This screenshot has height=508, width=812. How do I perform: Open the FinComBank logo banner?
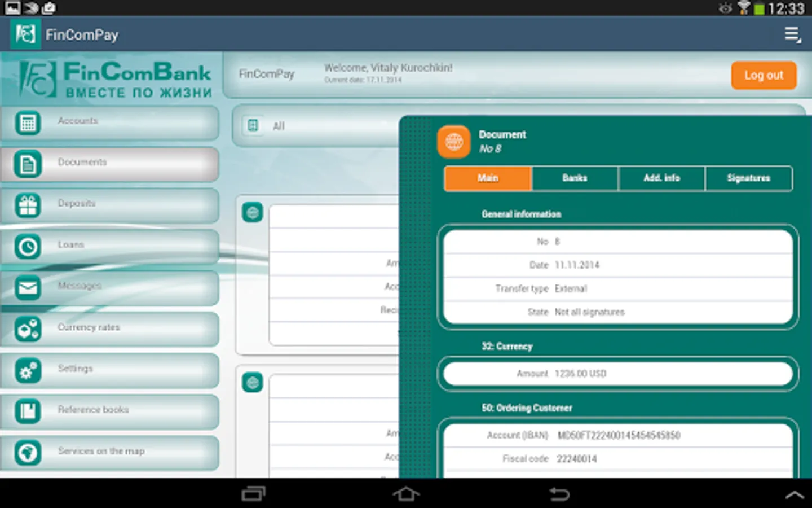click(115, 80)
